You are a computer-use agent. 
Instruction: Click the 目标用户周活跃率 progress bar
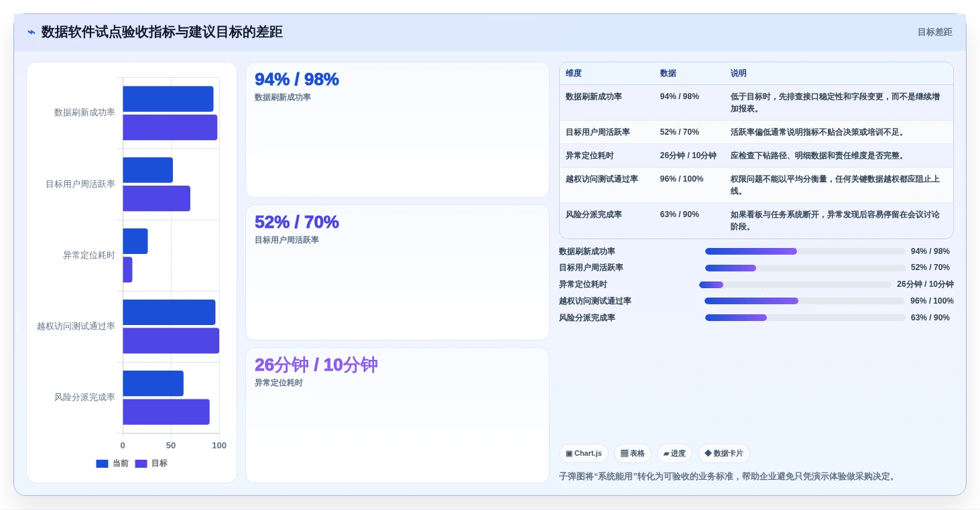[x=805, y=268]
